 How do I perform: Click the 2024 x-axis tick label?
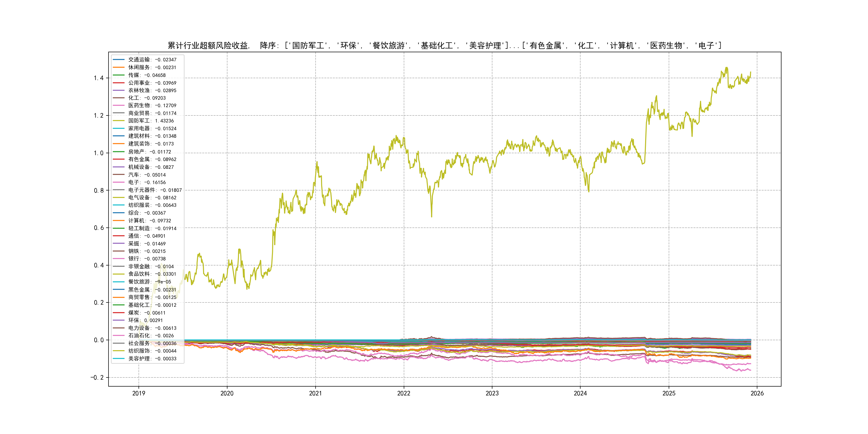[x=580, y=393]
